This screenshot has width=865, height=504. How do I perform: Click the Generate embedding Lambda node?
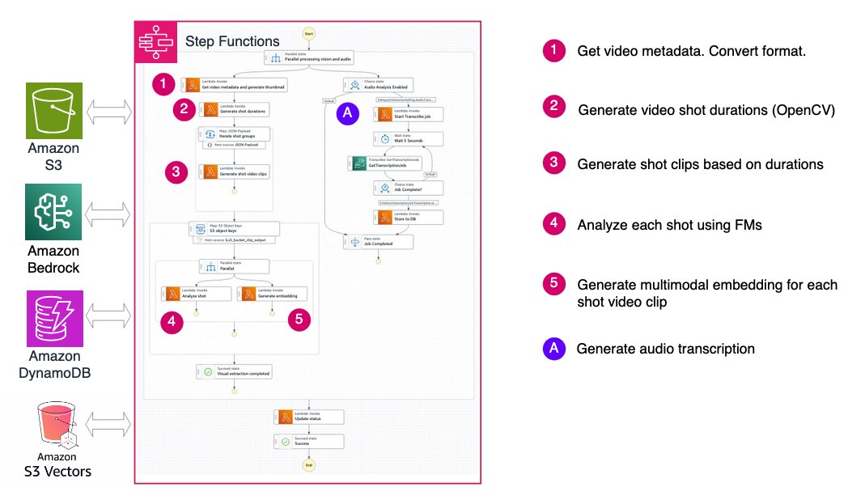tap(271, 294)
